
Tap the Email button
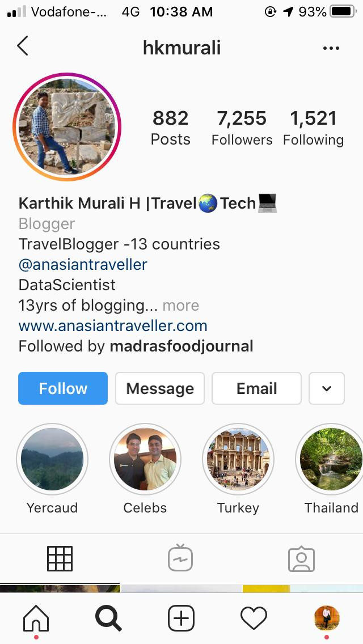pos(256,388)
